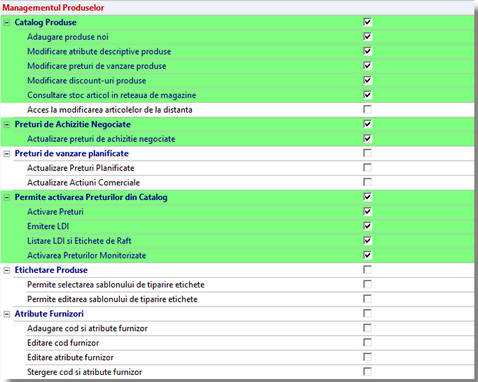Collapse the Catalog Produse group
The height and width of the screenshot is (382, 478).
tap(7, 23)
